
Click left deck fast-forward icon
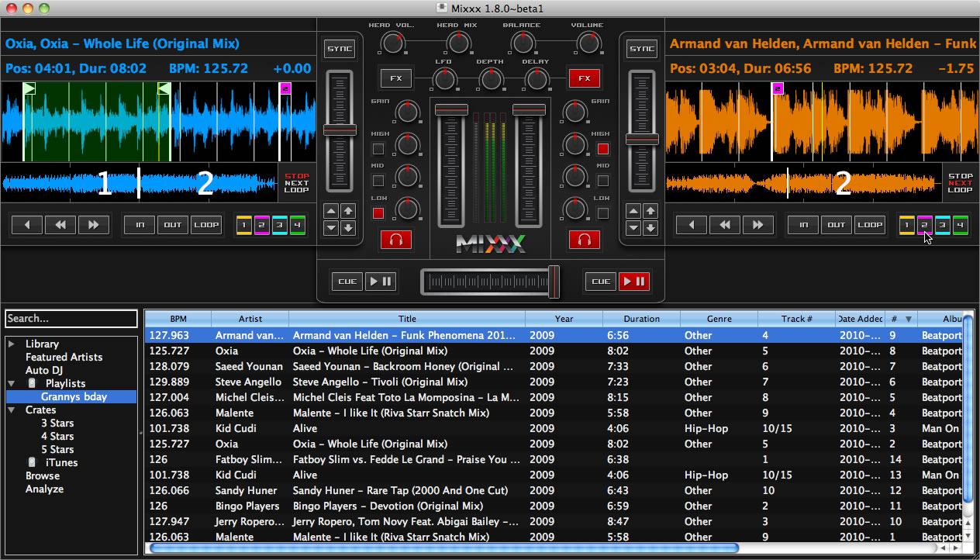point(94,225)
